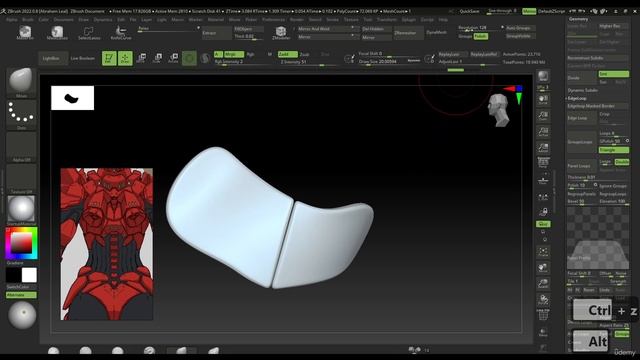Viewport: 640px width, 360px height.
Task: Activate the Move transform icon
Action: (142, 58)
